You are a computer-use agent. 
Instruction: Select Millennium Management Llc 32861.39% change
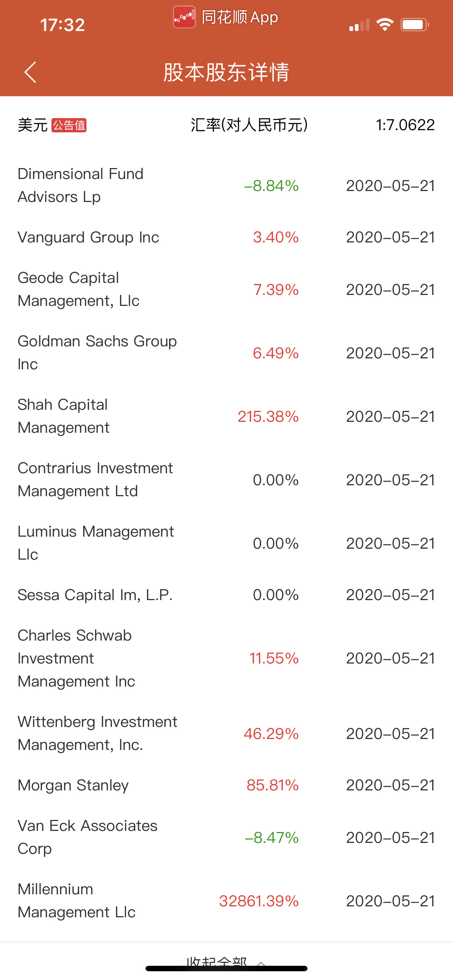click(259, 901)
